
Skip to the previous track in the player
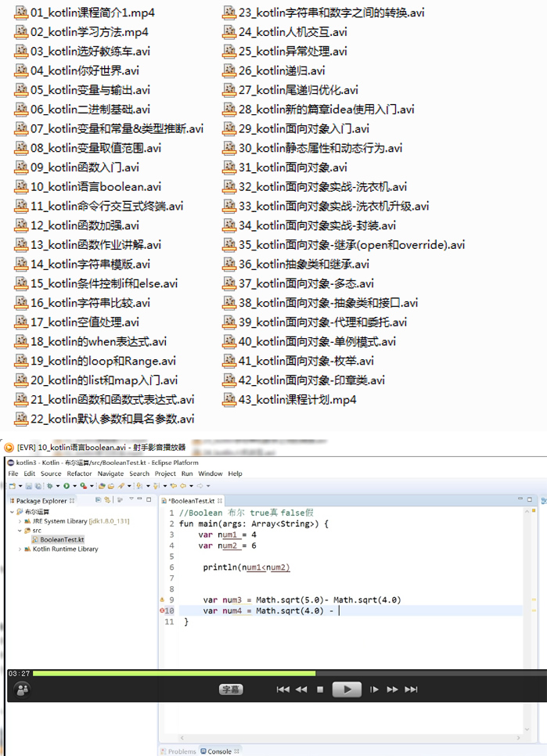[x=283, y=689]
